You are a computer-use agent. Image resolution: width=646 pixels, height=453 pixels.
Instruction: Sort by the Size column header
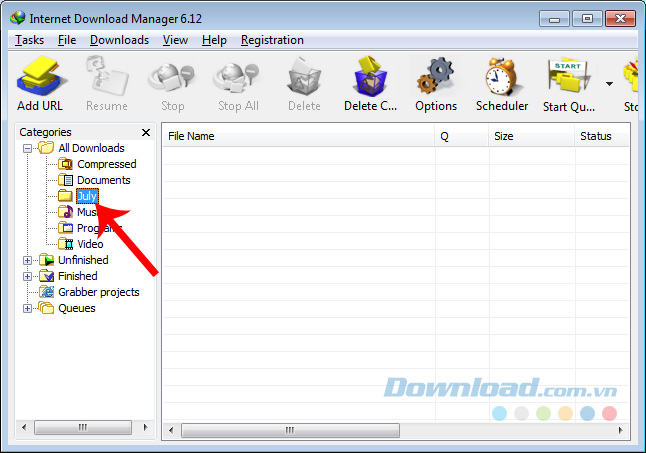[531, 136]
